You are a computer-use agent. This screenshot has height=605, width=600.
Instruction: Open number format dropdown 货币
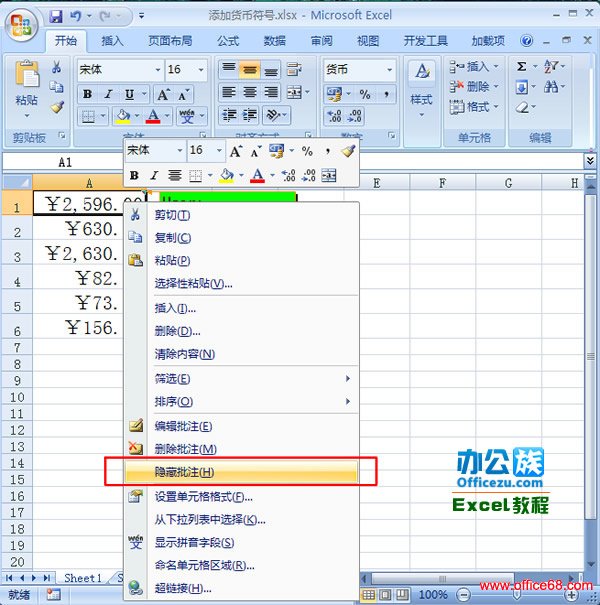pos(389,70)
